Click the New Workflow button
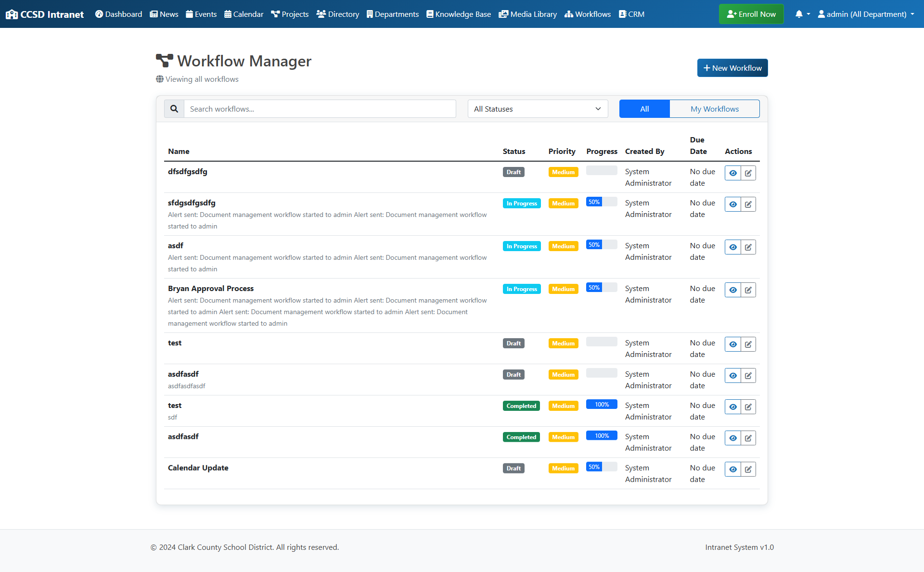The width and height of the screenshot is (924, 572). point(732,68)
